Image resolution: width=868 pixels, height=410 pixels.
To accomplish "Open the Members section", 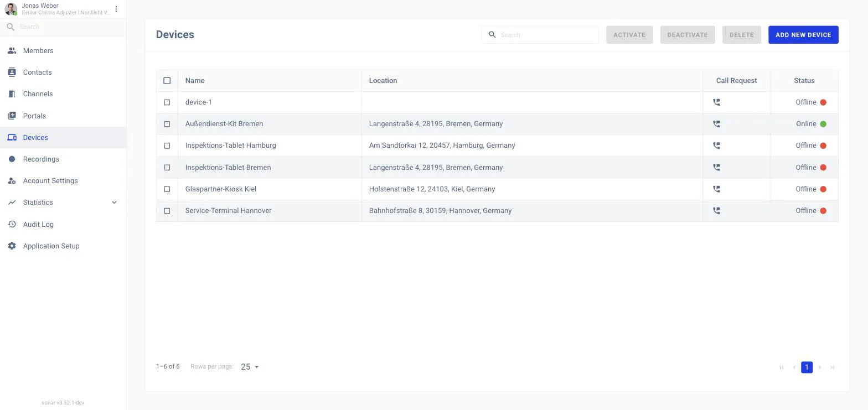I will coord(63,50).
